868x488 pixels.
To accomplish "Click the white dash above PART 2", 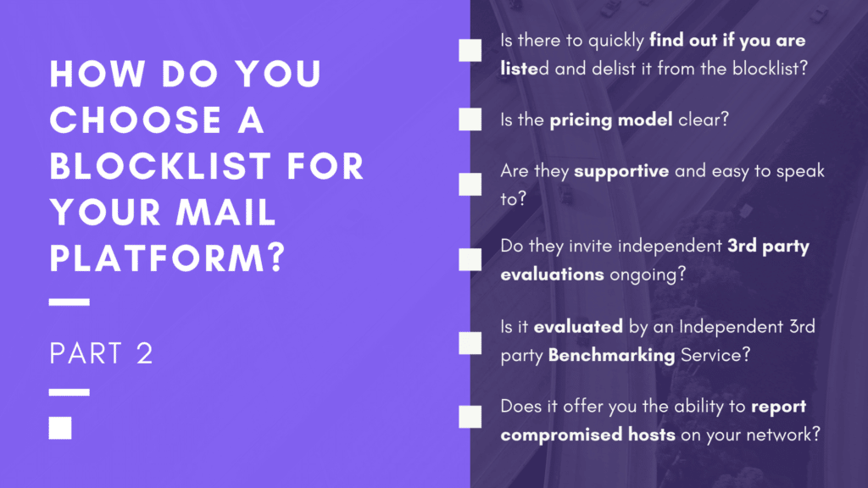I will coord(70,302).
